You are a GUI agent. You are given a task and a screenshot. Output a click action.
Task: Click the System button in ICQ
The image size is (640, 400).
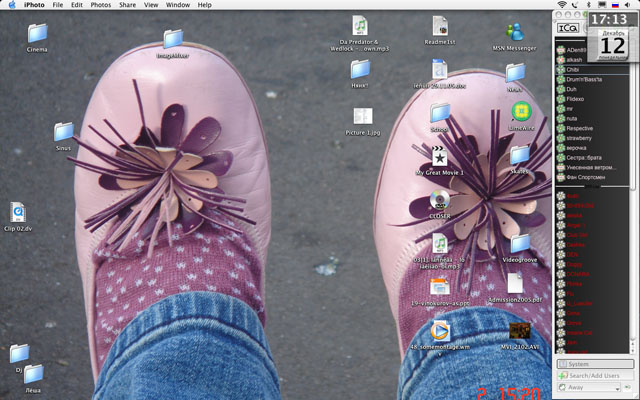595,364
